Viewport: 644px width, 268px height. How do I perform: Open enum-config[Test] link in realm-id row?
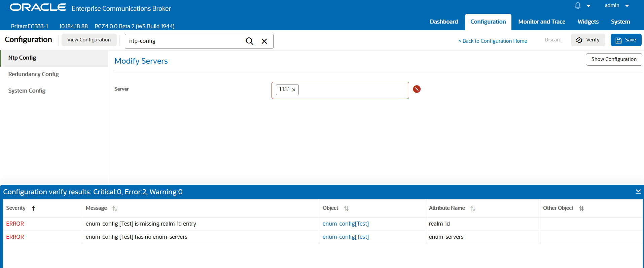[x=346, y=224]
